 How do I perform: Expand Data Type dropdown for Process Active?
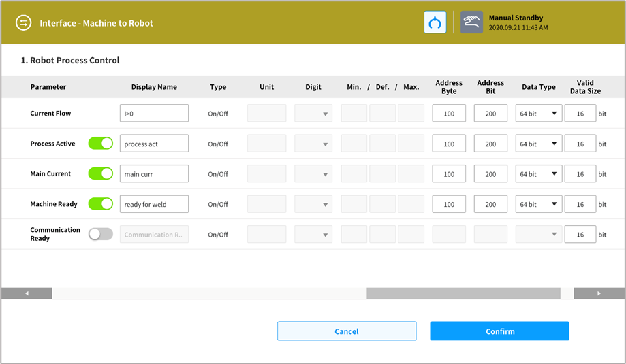pyautogui.click(x=538, y=144)
